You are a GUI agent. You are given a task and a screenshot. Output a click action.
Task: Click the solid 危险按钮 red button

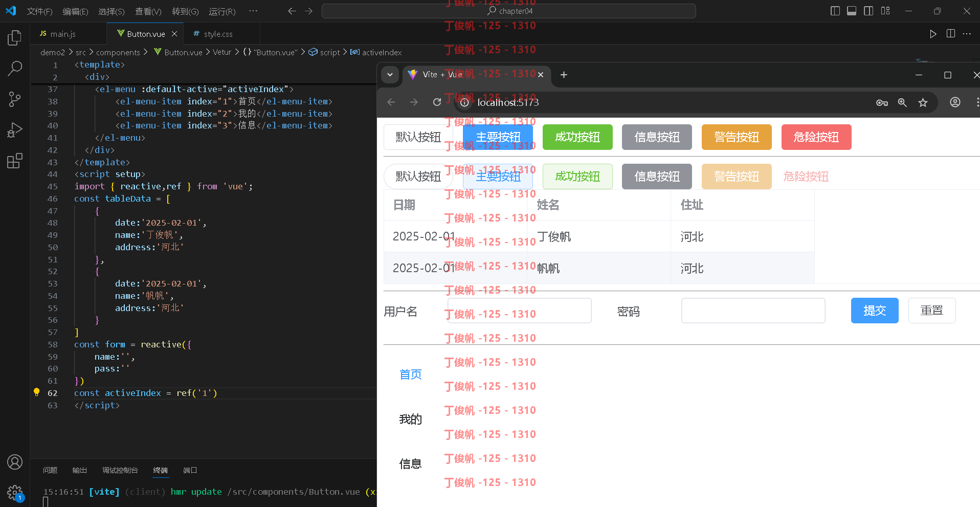816,137
